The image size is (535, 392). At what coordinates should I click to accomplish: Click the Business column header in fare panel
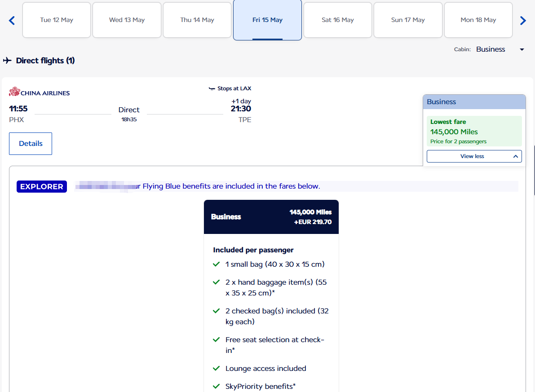pyautogui.click(x=474, y=101)
